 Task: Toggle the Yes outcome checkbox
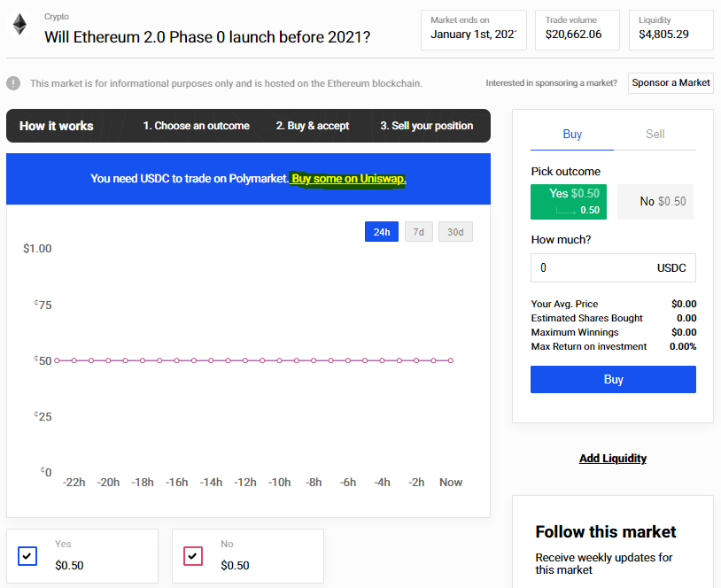click(x=27, y=556)
